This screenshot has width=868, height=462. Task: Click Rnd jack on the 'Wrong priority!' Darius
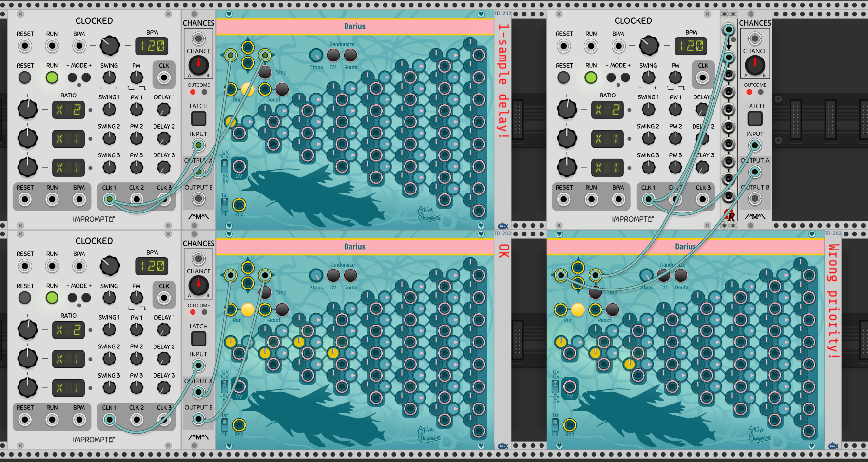tap(570, 425)
